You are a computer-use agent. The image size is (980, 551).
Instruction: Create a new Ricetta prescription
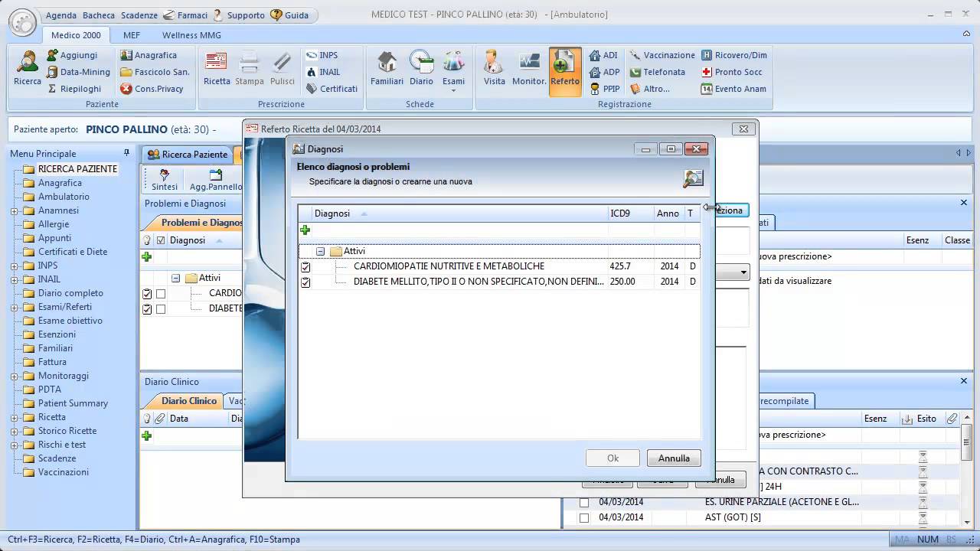click(217, 69)
